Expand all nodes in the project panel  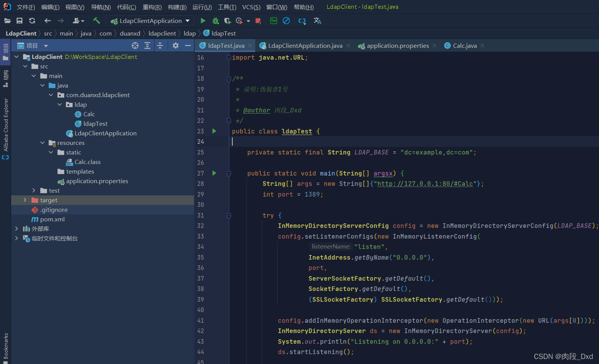coord(147,45)
